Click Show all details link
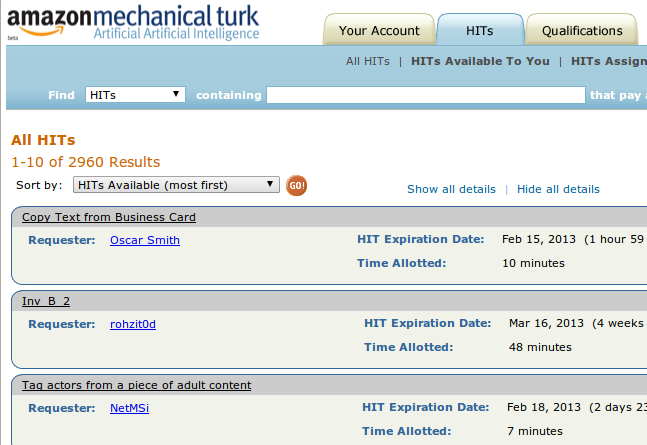This screenshot has height=445, width=647. (451, 189)
